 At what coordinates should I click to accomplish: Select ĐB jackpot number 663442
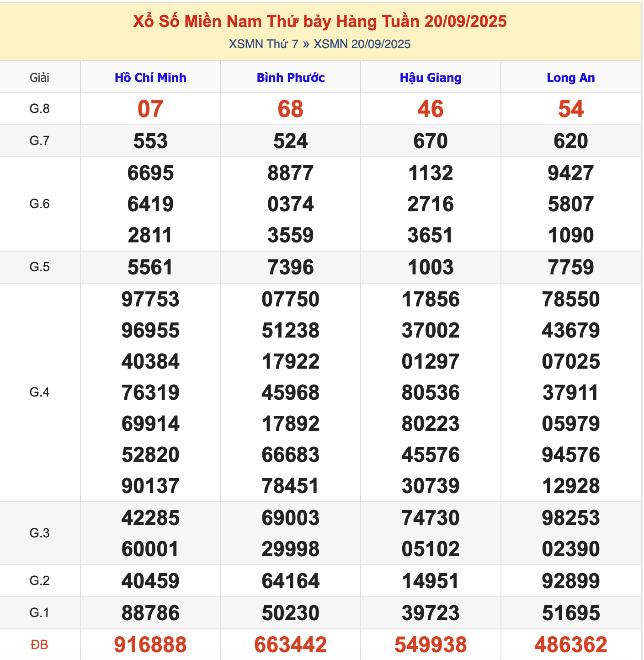tap(291, 645)
